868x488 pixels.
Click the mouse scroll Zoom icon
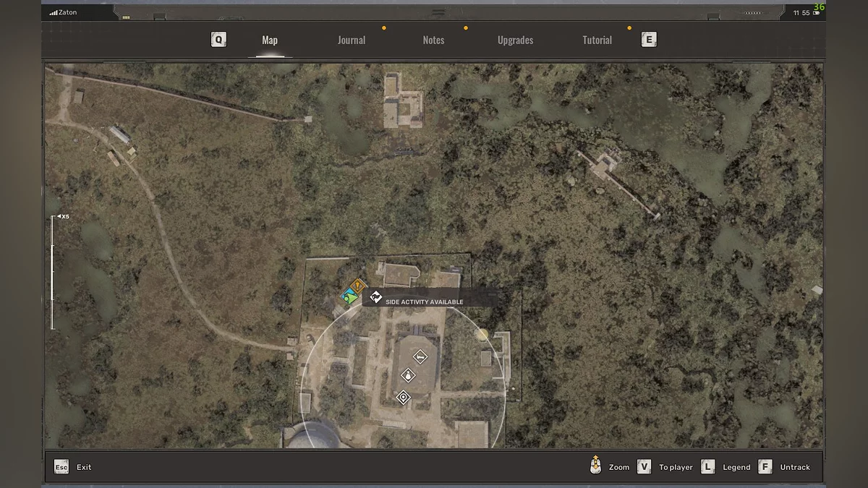(595, 466)
